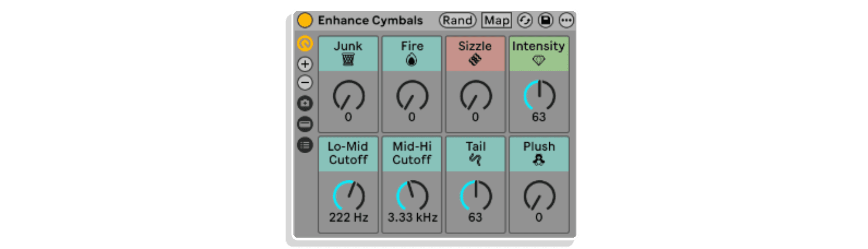Click the Enhance Cymbals title text

pos(370,20)
